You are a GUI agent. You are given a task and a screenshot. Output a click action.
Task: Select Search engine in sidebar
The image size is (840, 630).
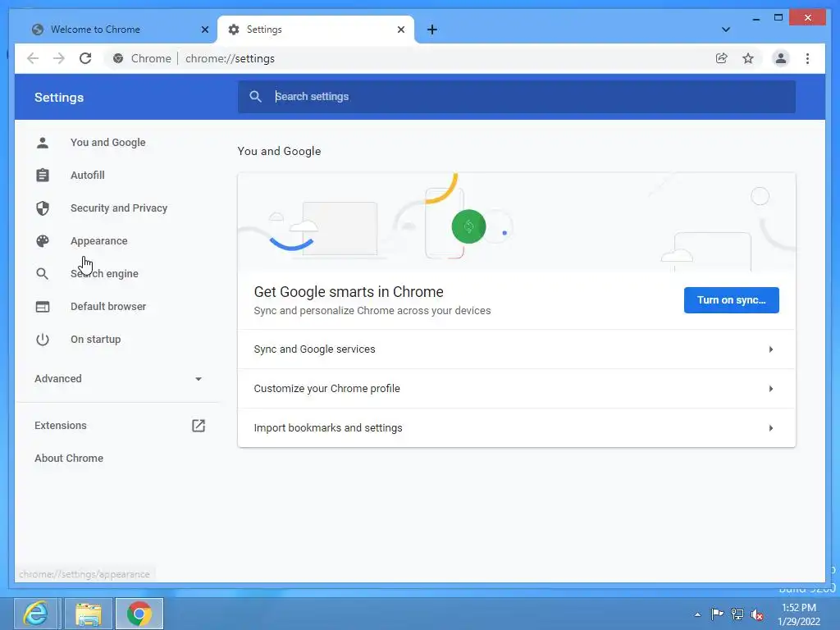(x=104, y=274)
